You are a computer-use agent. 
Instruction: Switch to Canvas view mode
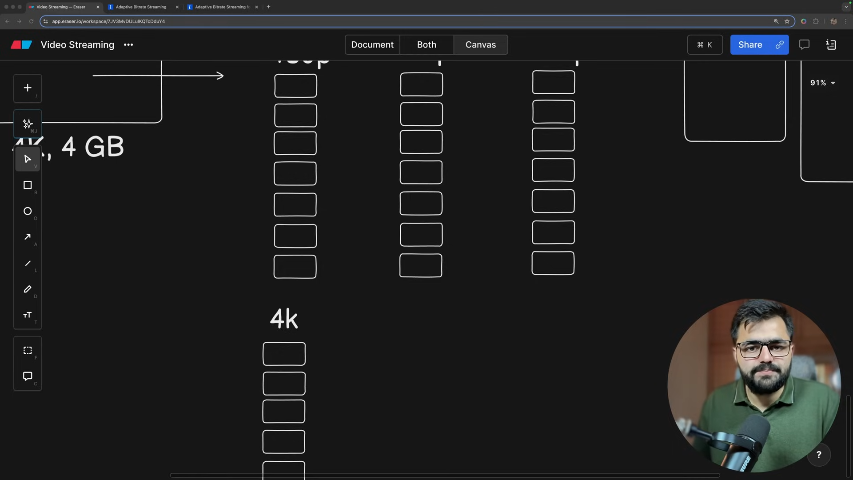pos(480,45)
